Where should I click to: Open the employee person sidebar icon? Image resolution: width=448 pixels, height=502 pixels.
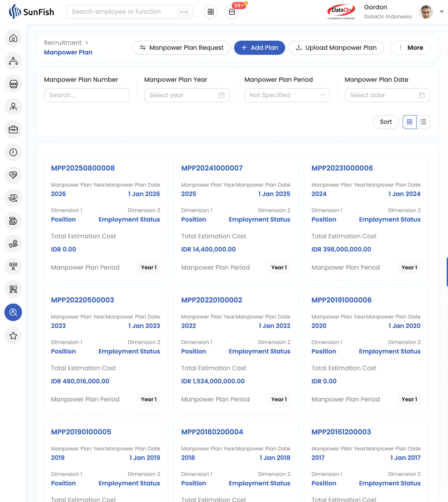(x=13, y=106)
